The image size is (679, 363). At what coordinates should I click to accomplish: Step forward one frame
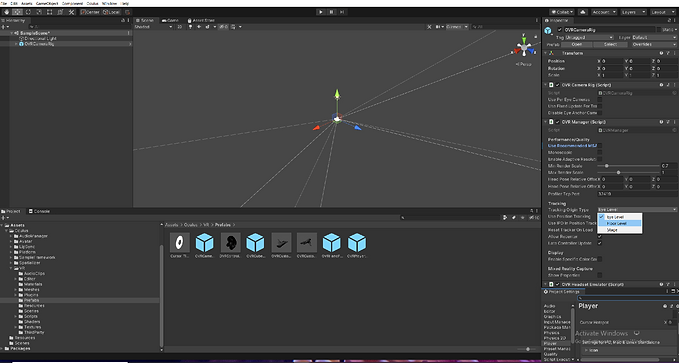[342, 12]
